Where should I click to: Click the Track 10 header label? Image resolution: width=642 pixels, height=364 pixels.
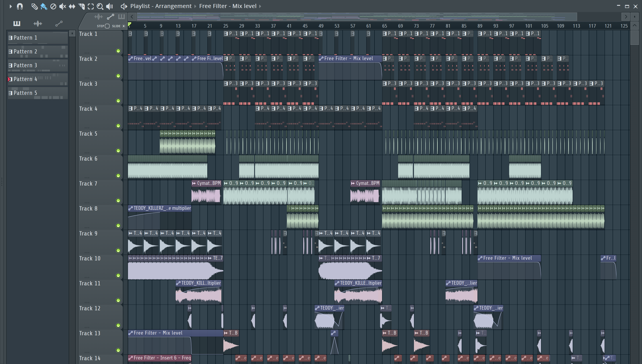click(90, 258)
